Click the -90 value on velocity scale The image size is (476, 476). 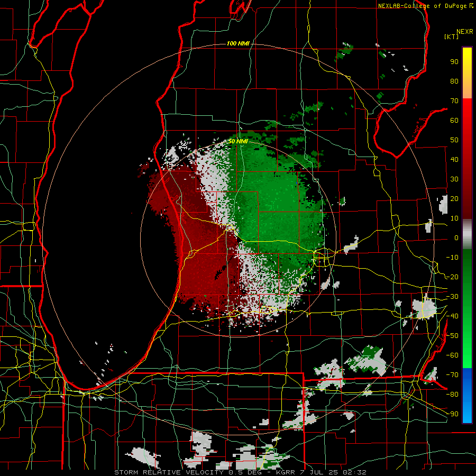click(x=452, y=414)
